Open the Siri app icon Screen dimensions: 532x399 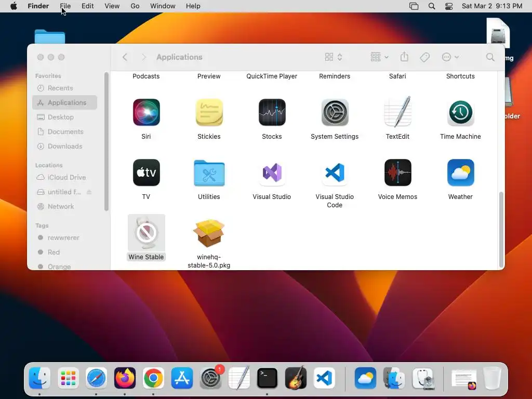[146, 112]
